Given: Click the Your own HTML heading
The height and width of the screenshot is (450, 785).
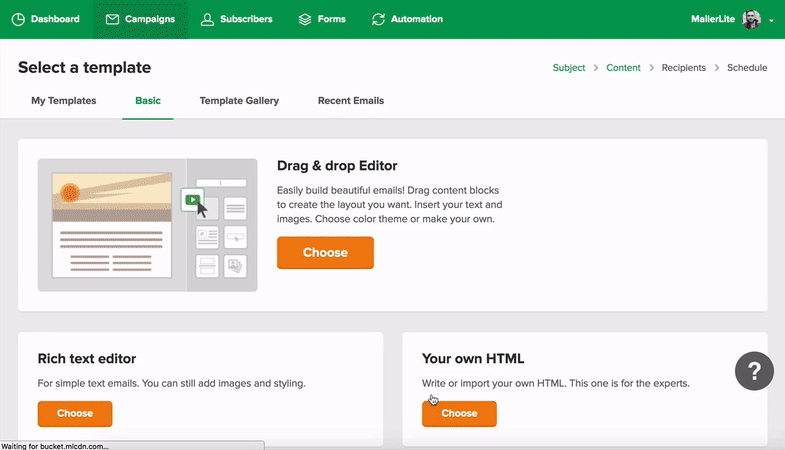Looking at the screenshot, I should [473, 358].
